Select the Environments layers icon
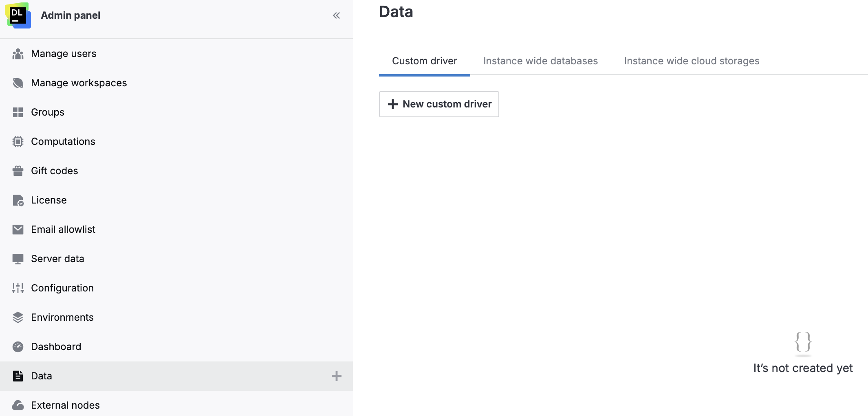This screenshot has width=868, height=416. coord(18,317)
